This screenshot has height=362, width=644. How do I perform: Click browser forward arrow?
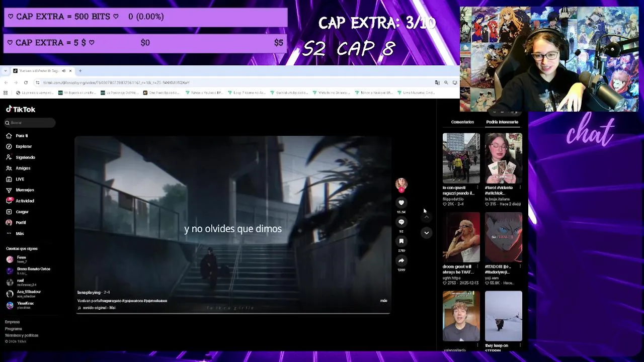click(x=16, y=82)
